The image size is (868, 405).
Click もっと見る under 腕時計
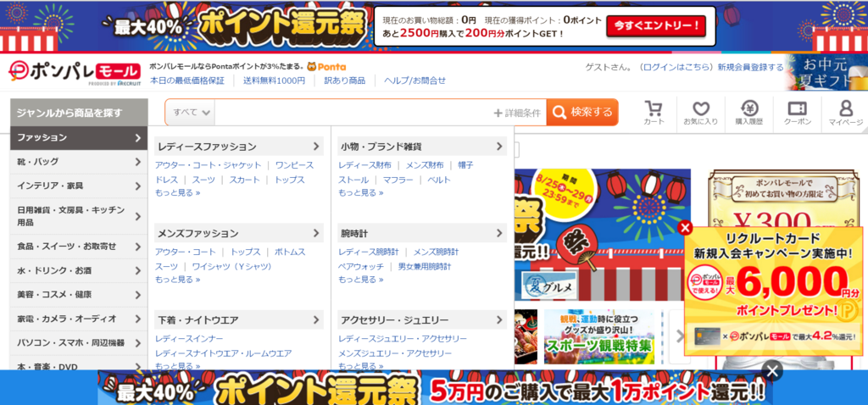(361, 280)
